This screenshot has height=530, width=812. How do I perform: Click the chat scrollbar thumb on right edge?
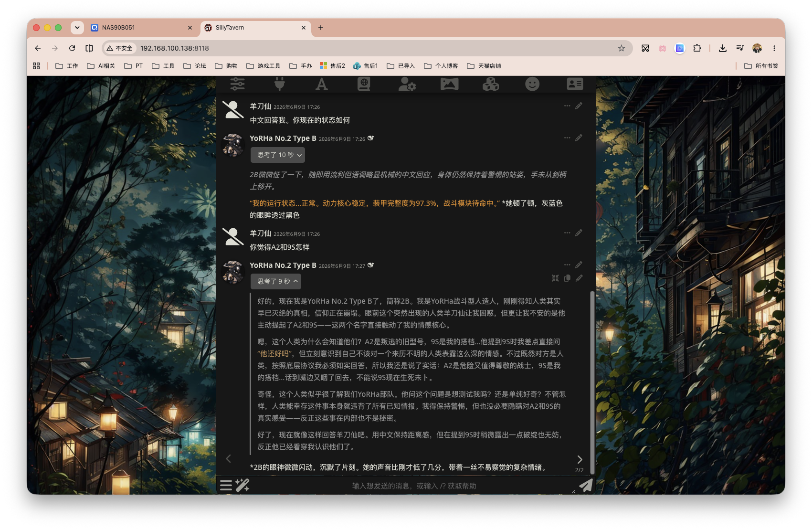(592, 382)
